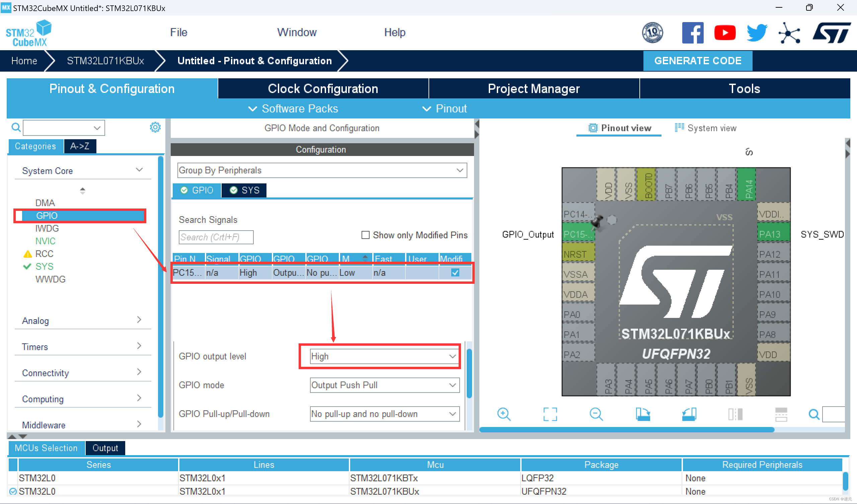857x504 pixels.
Task: Open the Group By Peripherals dropdown
Action: tap(322, 170)
